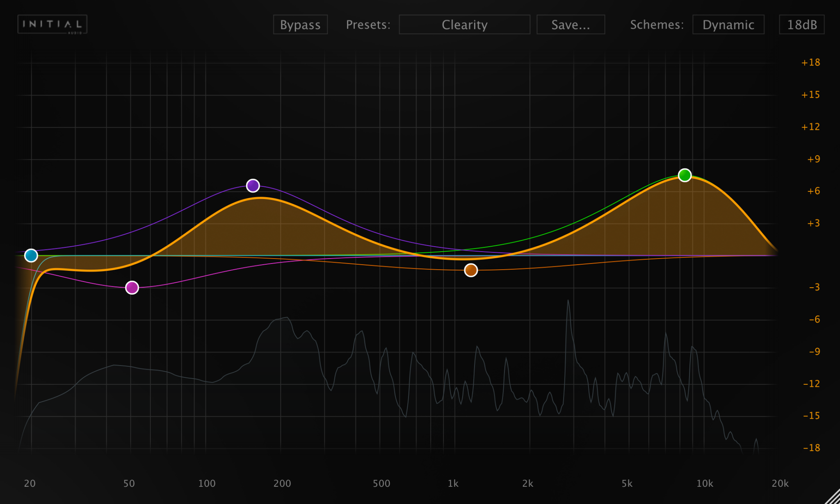
Task: Open the Clearity presets dropdown
Action: (x=465, y=25)
